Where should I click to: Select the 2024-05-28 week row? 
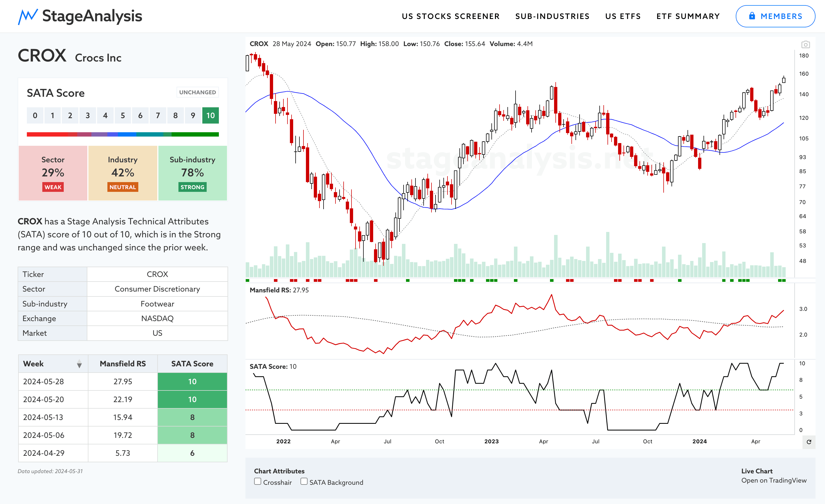123,382
